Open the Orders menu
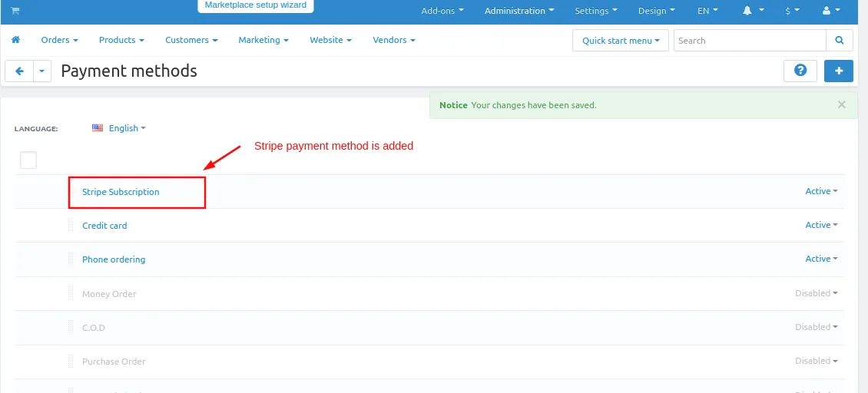 coord(59,40)
